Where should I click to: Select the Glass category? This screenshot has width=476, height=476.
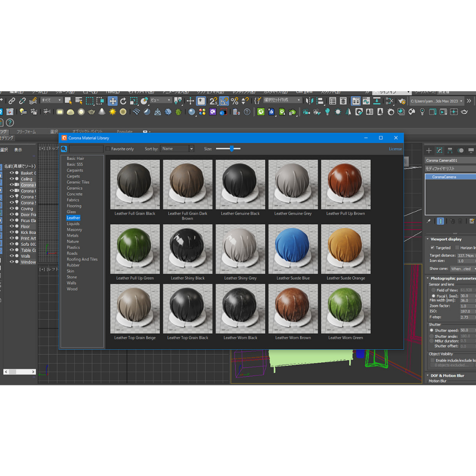coord(71,212)
